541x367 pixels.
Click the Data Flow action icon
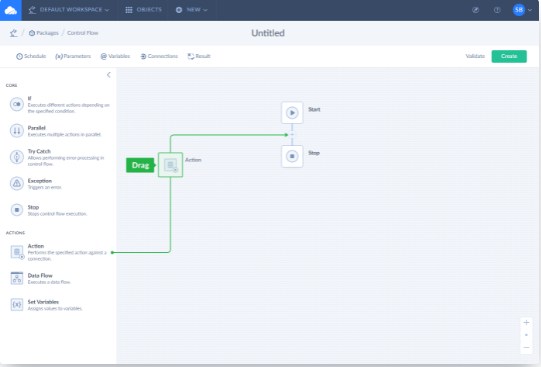click(17, 278)
